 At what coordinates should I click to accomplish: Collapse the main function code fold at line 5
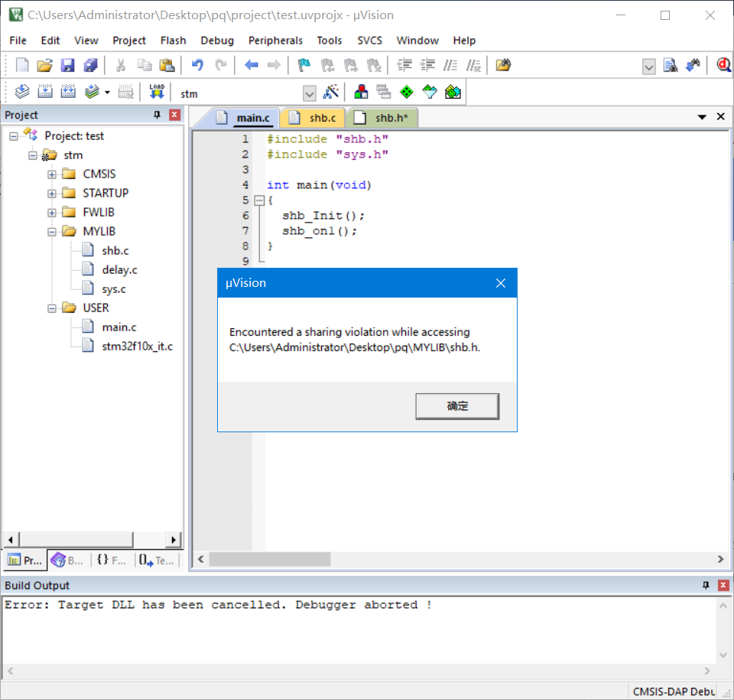pyautogui.click(x=259, y=200)
